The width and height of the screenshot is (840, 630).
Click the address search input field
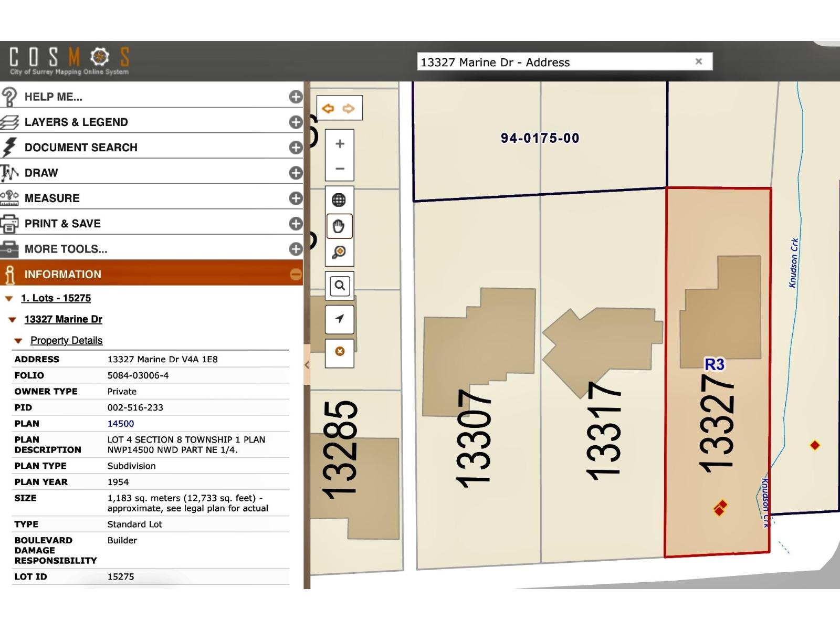(x=556, y=62)
